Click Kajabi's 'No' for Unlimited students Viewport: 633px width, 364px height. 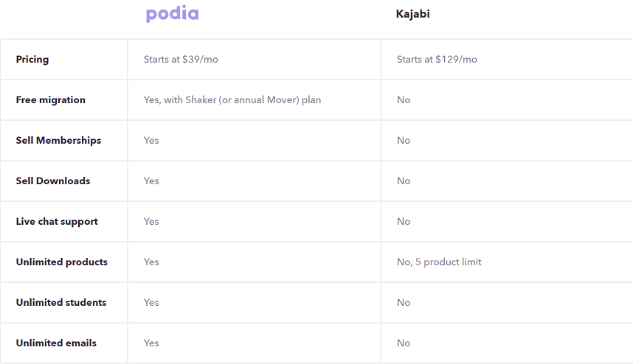pos(404,303)
